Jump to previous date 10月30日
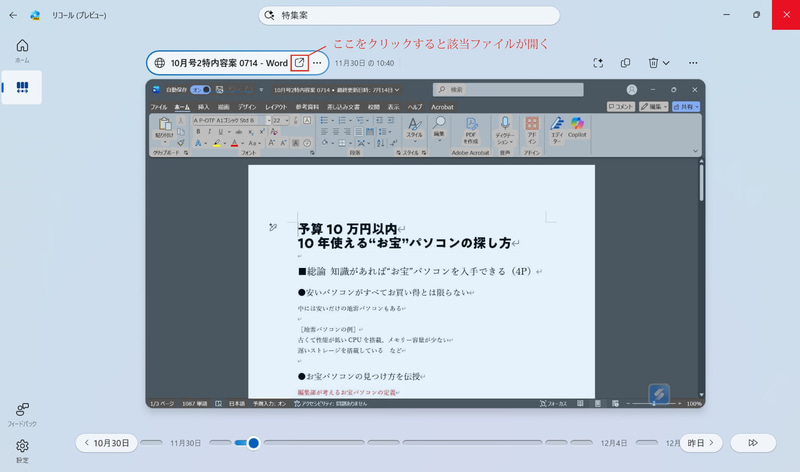The height and width of the screenshot is (472, 800). pyautogui.click(x=107, y=443)
